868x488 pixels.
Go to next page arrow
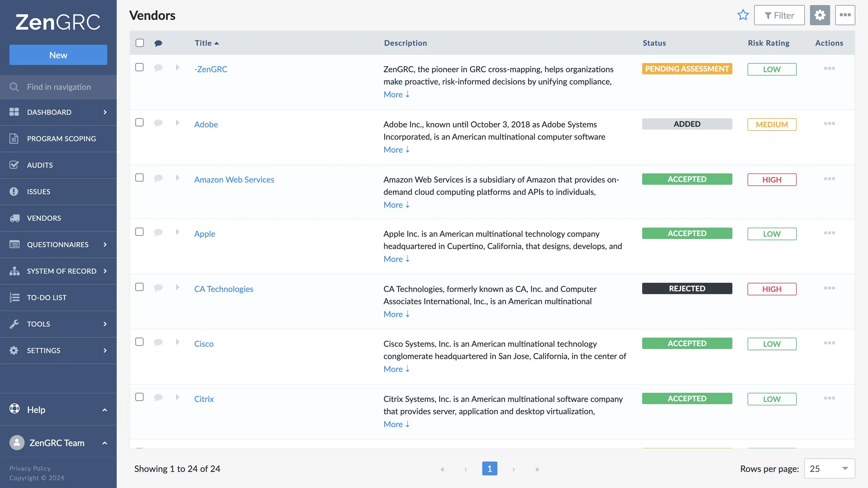tap(513, 469)
